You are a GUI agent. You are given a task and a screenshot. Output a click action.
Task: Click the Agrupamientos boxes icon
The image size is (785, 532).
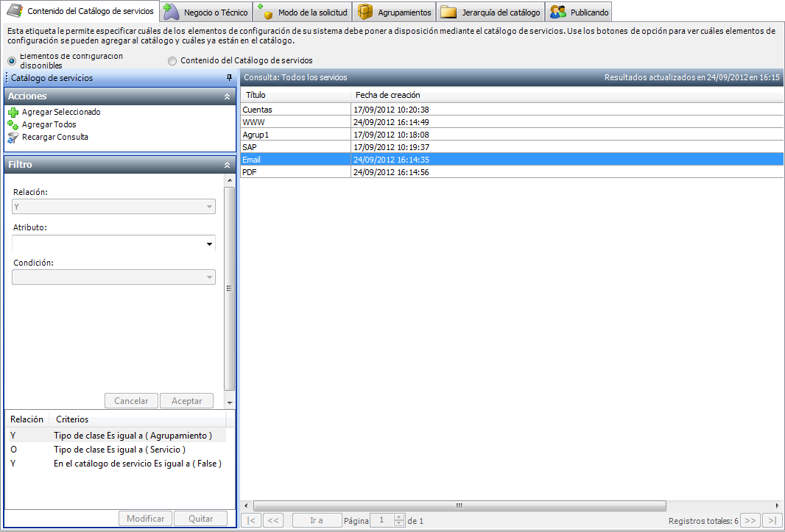coord(365,12)
